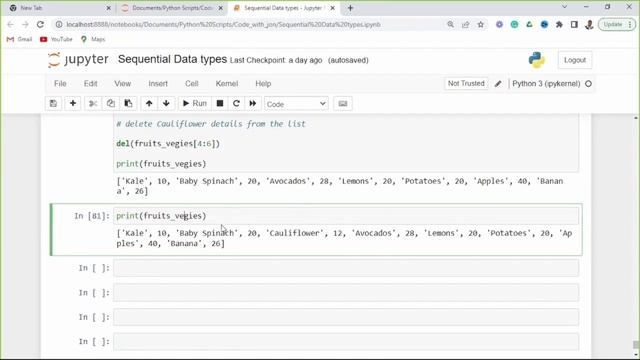Click the third empty code cell
This screenshot has width=640, height=360.
coord(346,317)
